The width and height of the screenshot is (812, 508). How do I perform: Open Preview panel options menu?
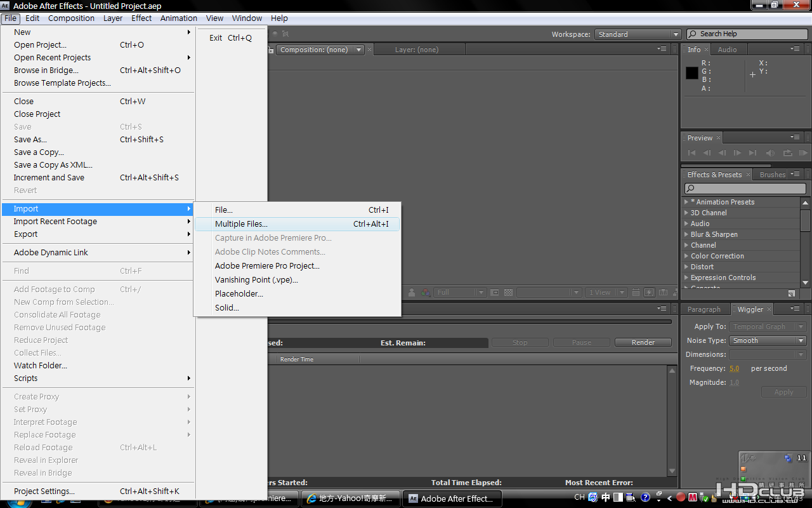pos(795,137)
